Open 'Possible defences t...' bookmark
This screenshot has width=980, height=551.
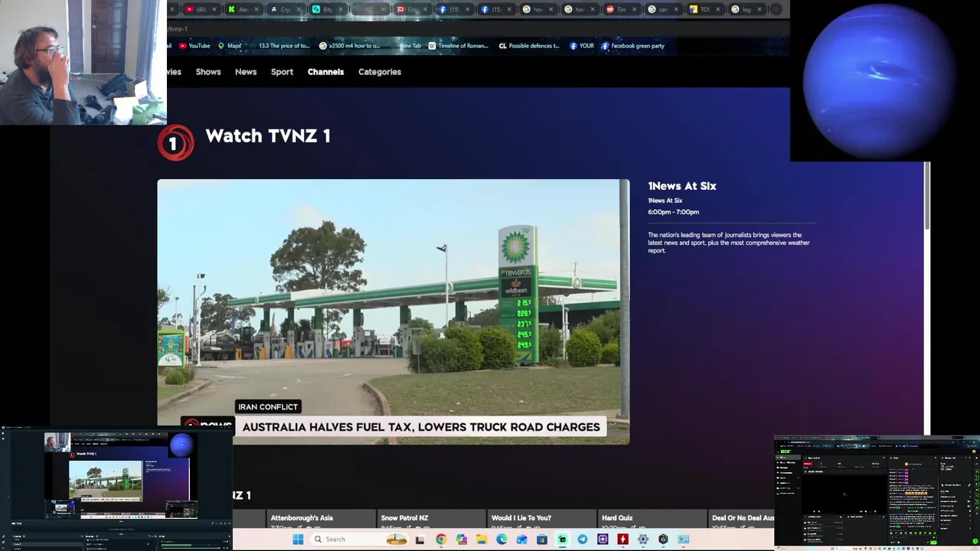tap(529, 46)
